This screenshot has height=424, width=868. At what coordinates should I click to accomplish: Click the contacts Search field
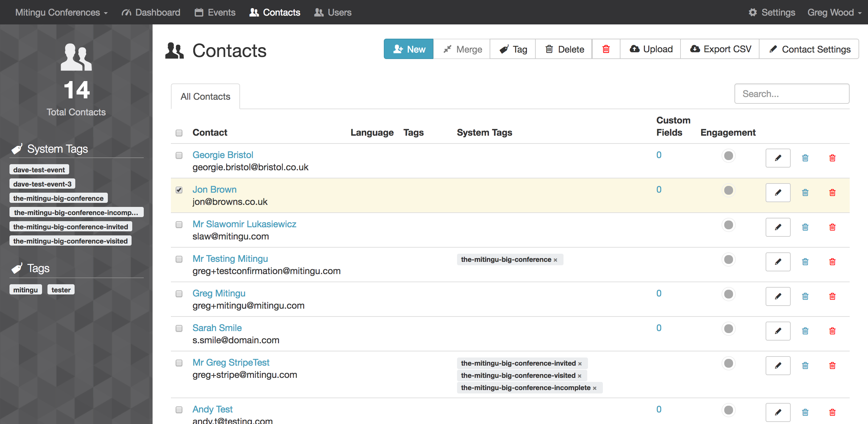pyautogui.click(x=791, y=94)
